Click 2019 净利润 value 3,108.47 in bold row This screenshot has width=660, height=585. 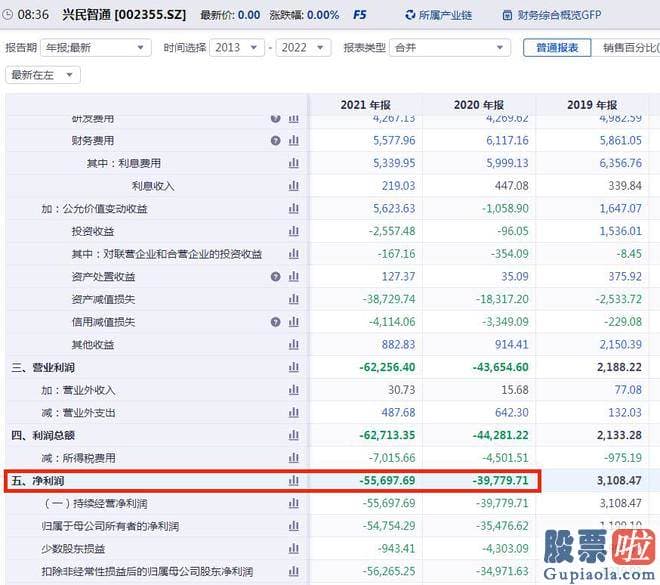pos(619,481)
